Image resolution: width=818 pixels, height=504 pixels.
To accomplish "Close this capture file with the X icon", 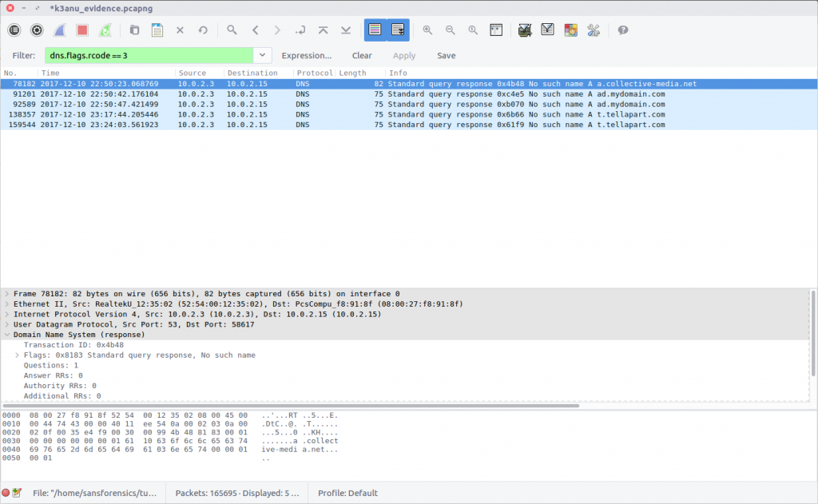I will [180, 30].
